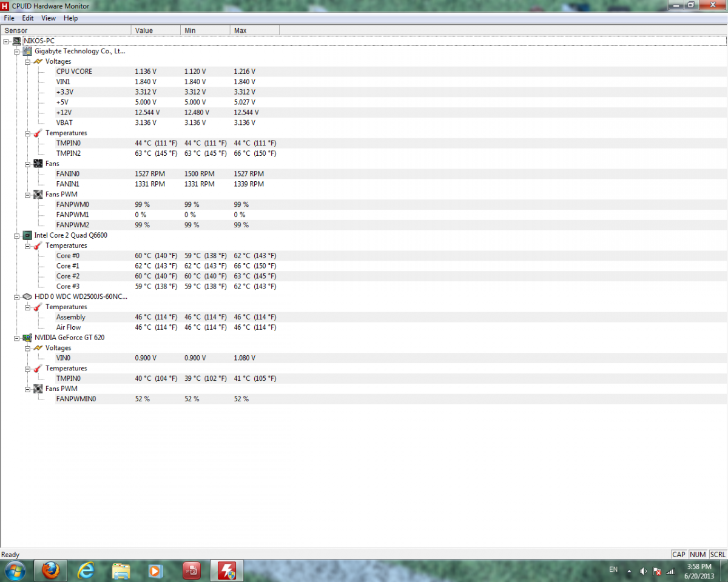Launch Internet Explorer from the taskbar
Viewport: 728px width, 582px height.
(86, 570)
